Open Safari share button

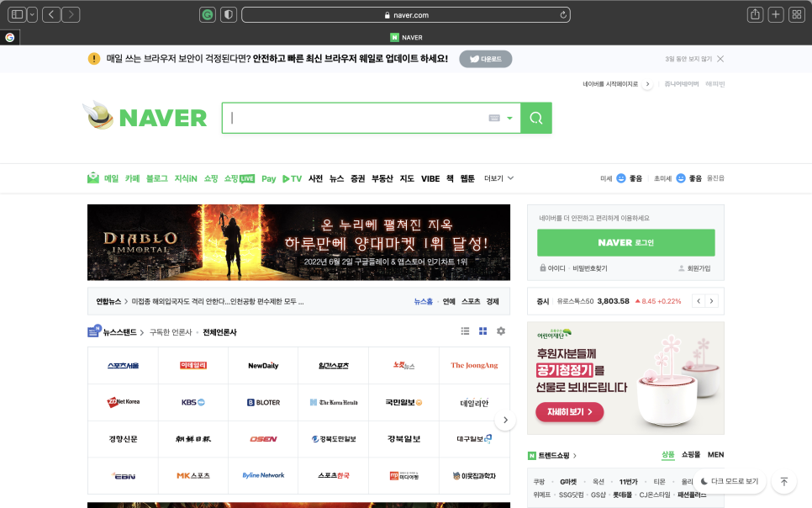pyautogui.click(x=755, y=14)
